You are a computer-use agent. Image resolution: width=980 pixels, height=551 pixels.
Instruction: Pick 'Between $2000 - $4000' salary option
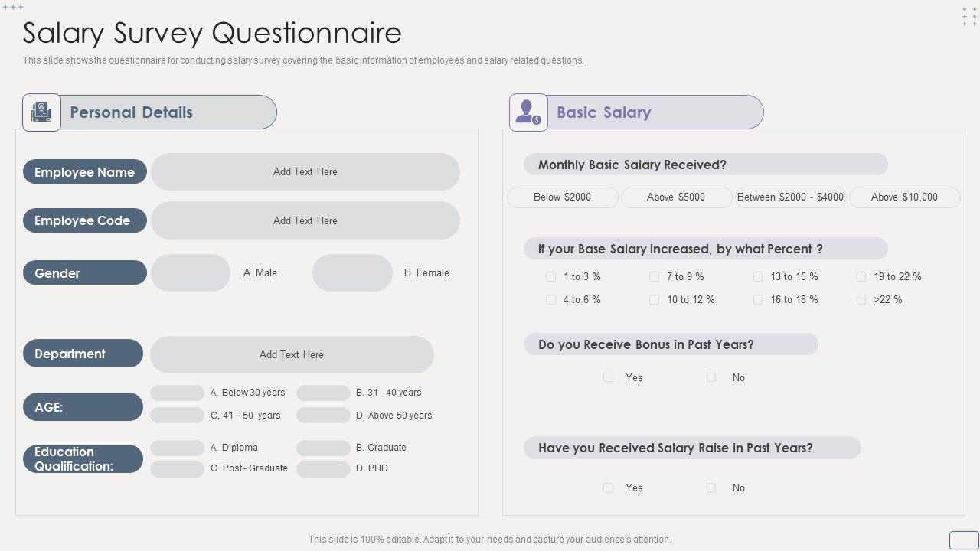(x=790, y=197)
